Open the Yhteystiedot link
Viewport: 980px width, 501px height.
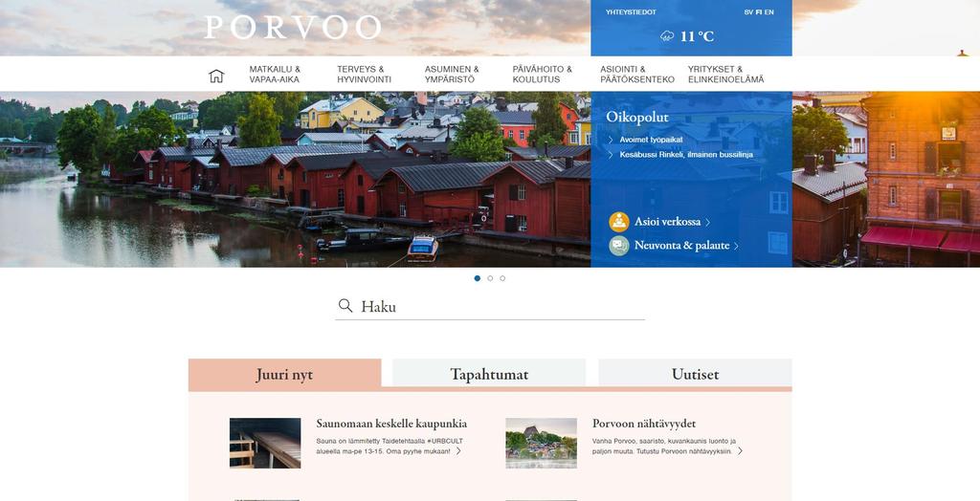point(631,11)
